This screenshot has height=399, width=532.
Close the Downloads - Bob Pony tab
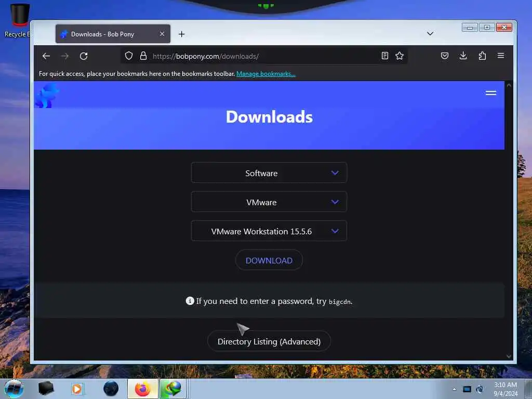click(162, 34)
